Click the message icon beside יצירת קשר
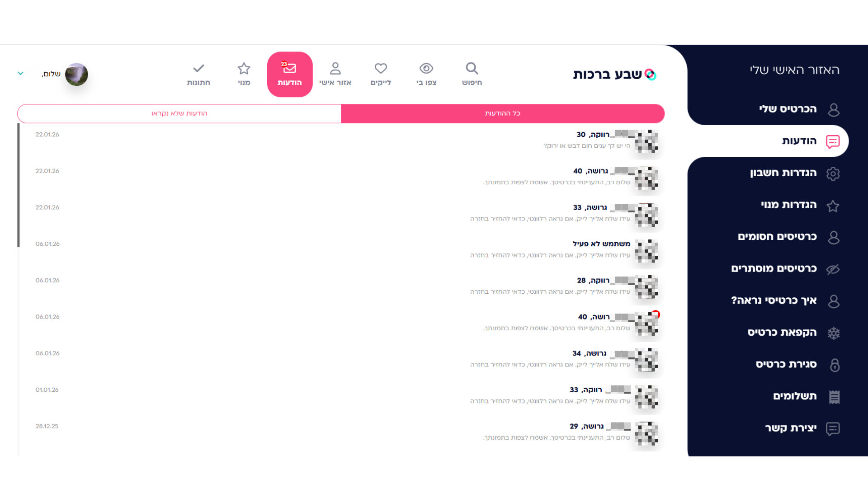The width and height of the screenshot is (868, 488). 833,429
